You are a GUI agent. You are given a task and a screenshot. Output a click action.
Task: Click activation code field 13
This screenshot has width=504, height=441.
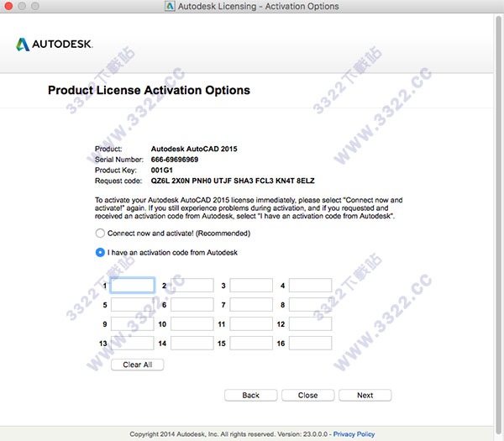[x=133, y=344]
